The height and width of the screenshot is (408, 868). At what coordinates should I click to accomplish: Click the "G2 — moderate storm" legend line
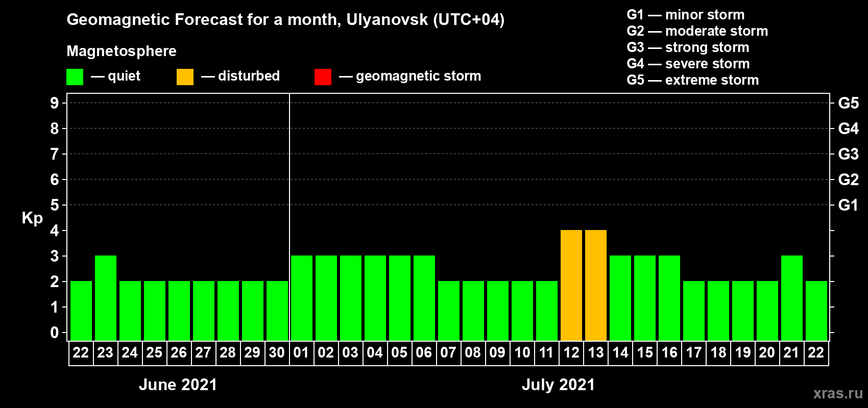pos(697,31)
